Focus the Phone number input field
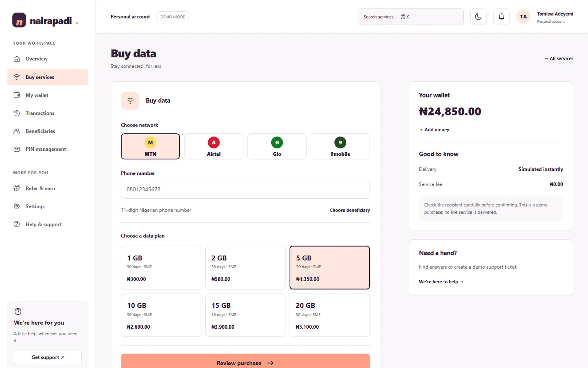588x368 pixels. point(245,189)
